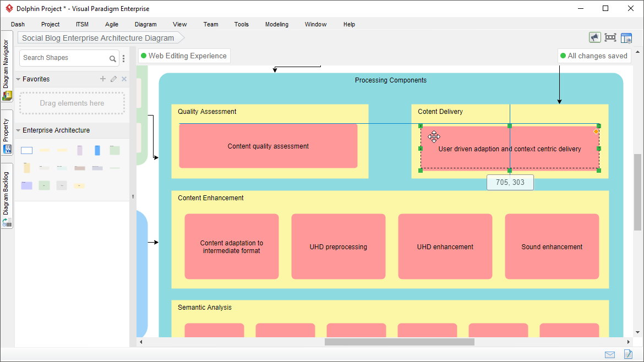644x362 pixels.
Task: Select the brown rectangle palette shape
Action: pos(80,168)
